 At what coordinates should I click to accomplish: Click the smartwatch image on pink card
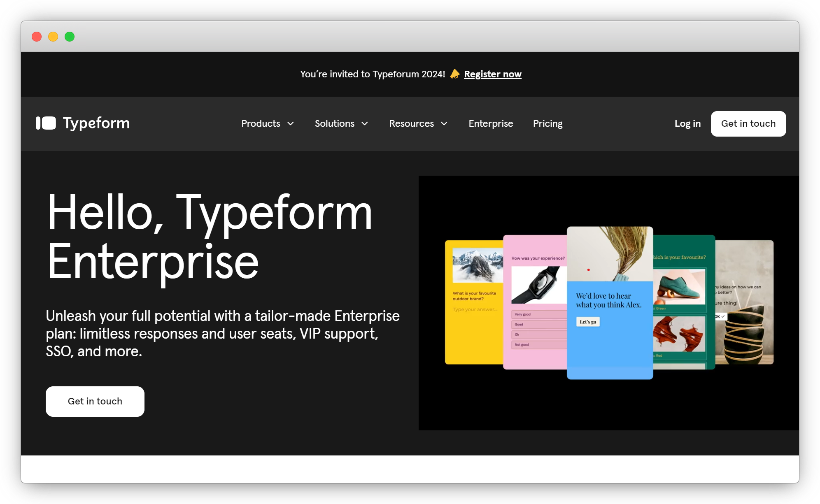coord(539,285)
